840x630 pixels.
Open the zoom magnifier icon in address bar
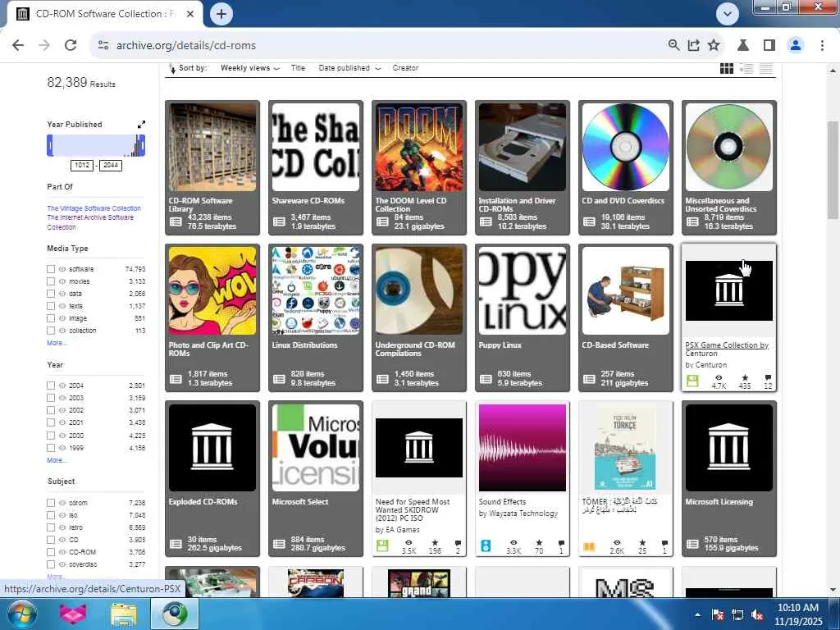(x=674, y=45)
